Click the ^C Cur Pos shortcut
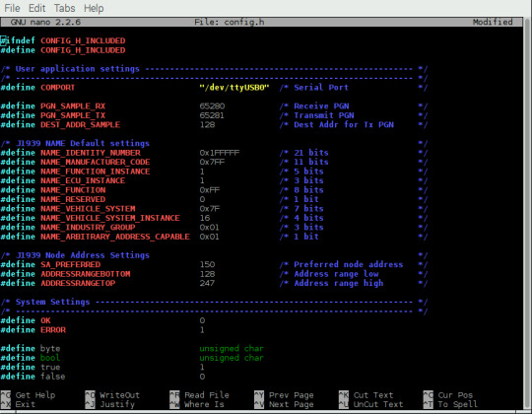The image size is (532, 414). click(448, 395)
